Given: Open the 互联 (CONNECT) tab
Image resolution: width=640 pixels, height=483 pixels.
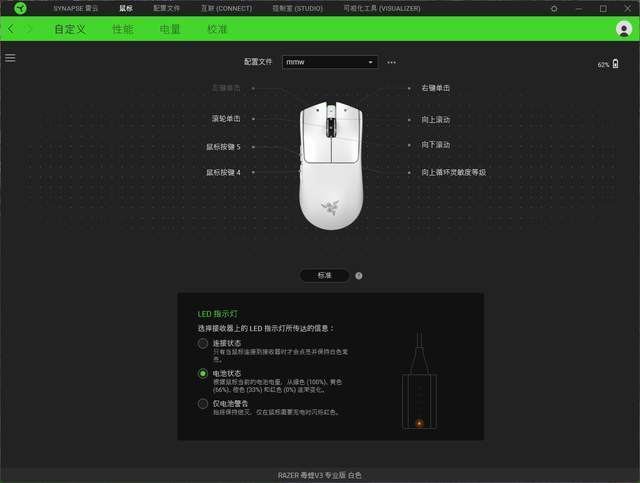Looking at the screenshot, I should pos(226,8).
